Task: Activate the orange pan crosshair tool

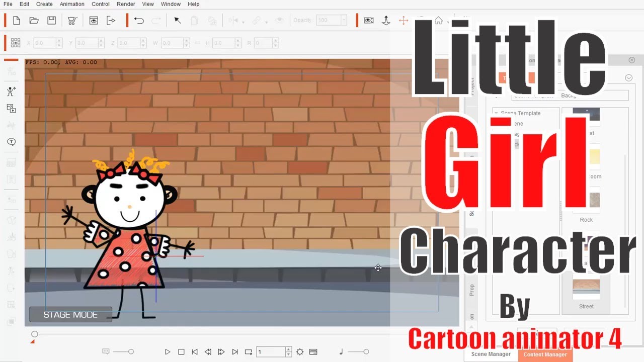Action: (403, 21)
